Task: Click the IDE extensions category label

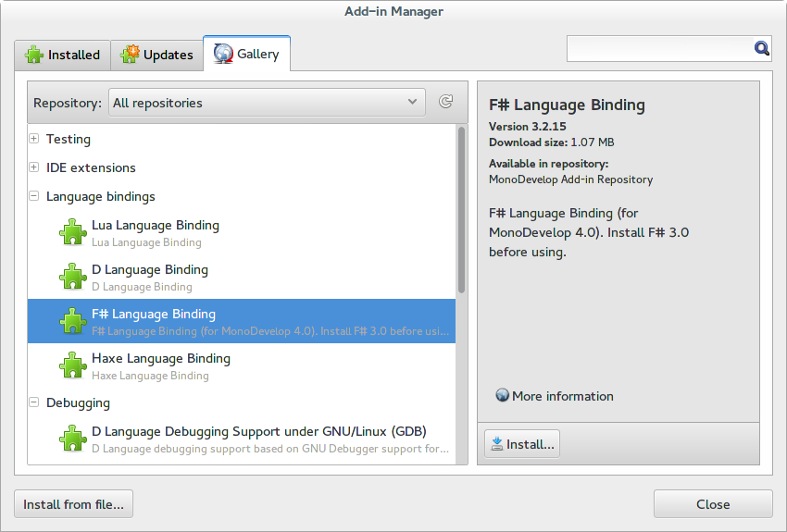Action: coord(91,167)
